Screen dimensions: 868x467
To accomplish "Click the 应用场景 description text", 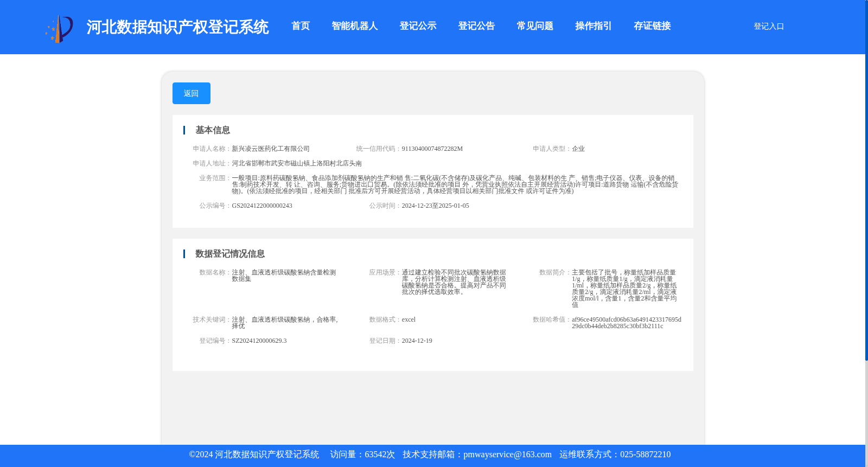I will [x=454, y=282].
